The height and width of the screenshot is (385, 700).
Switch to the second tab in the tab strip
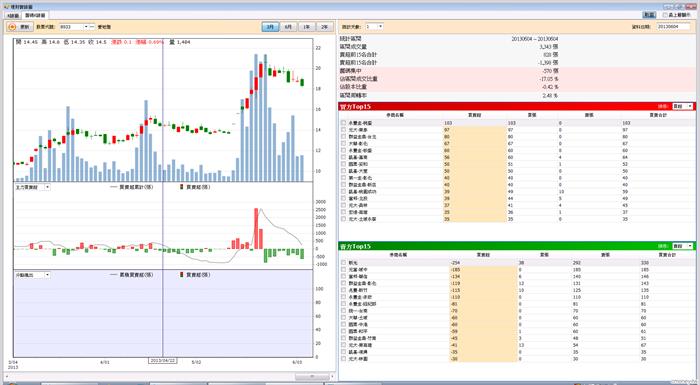[35, 16]
